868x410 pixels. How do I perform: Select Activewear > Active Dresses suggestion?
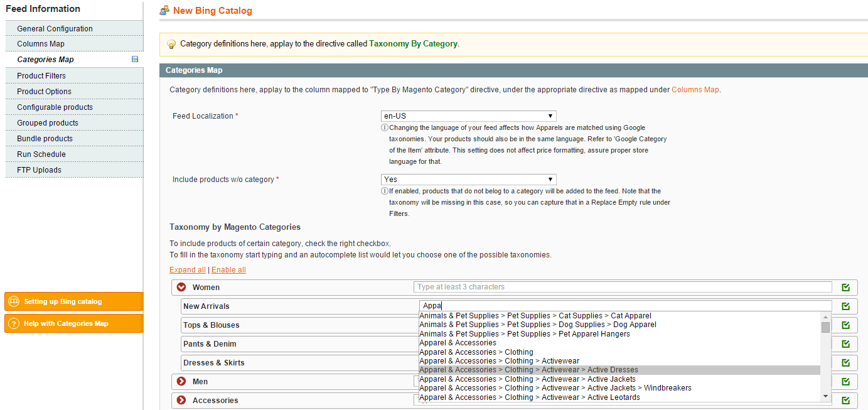(x=619, y=370)
